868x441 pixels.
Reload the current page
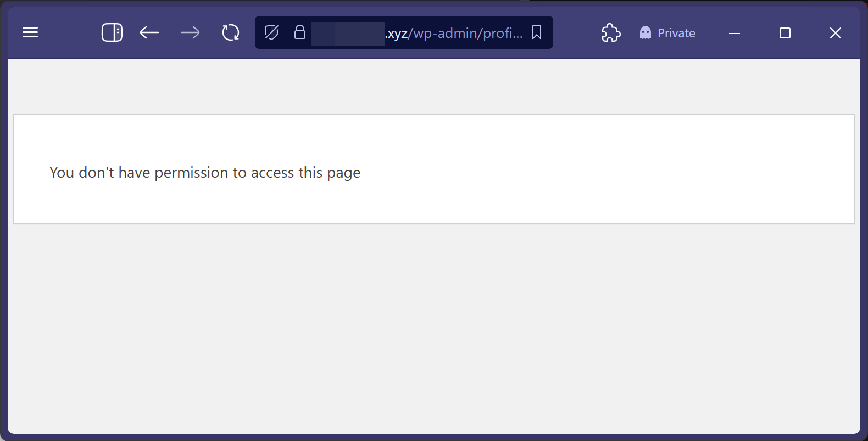[231, 33]
